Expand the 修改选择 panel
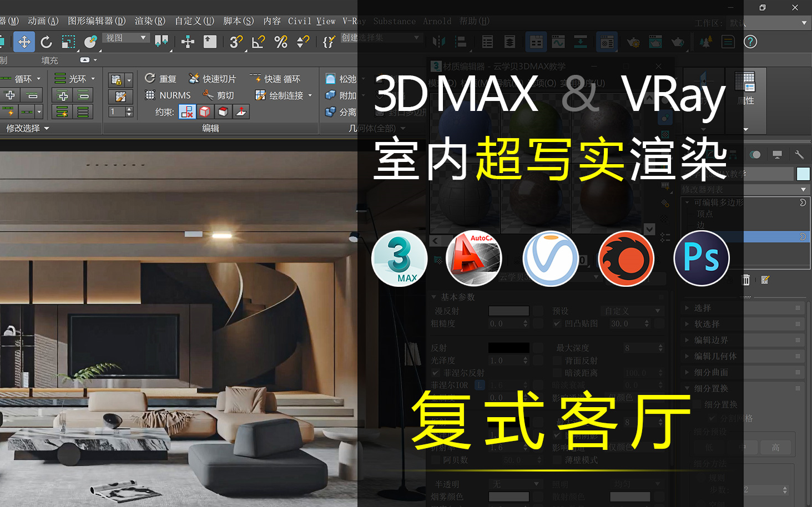This screenshot has width=812, height=507. (28, 128)
